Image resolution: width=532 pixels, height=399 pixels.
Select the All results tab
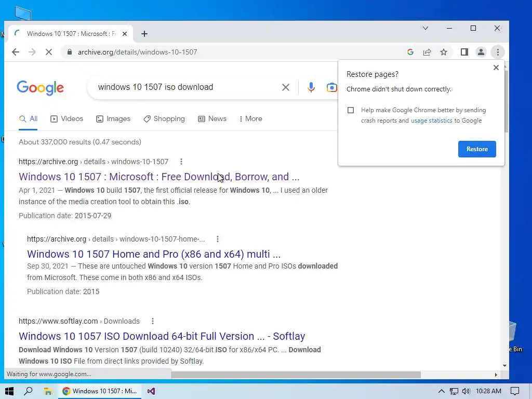click(28, 119)
